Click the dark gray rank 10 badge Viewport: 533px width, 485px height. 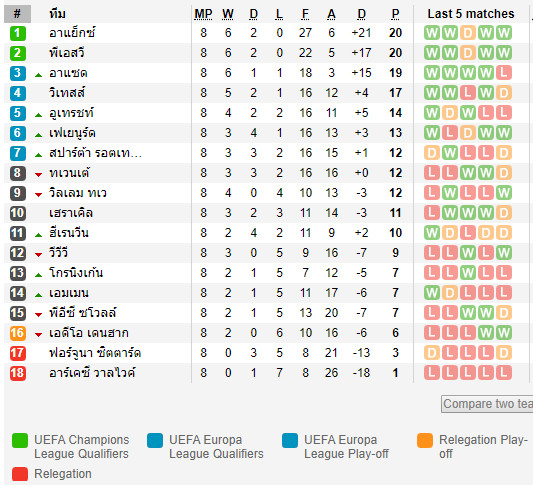18,213
